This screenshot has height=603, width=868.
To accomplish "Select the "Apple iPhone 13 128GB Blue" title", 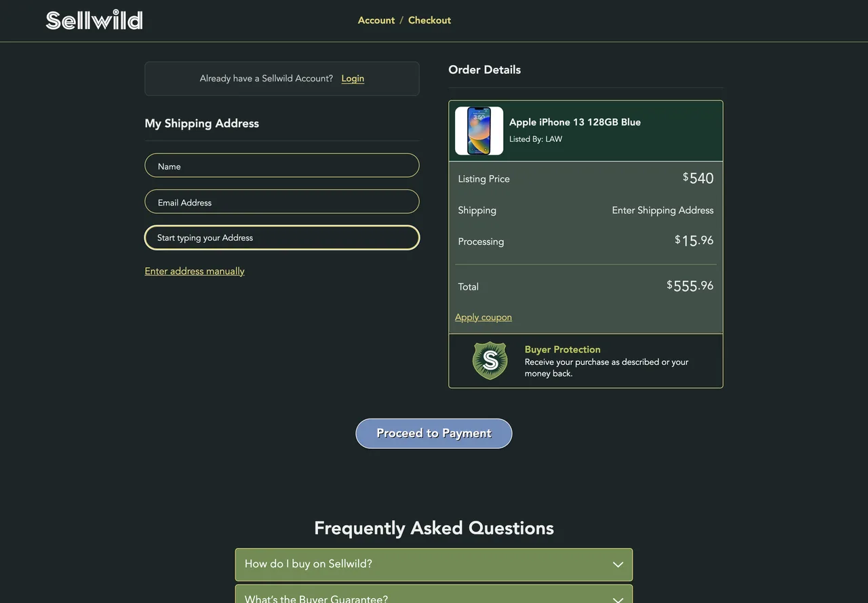I will 575,122.
